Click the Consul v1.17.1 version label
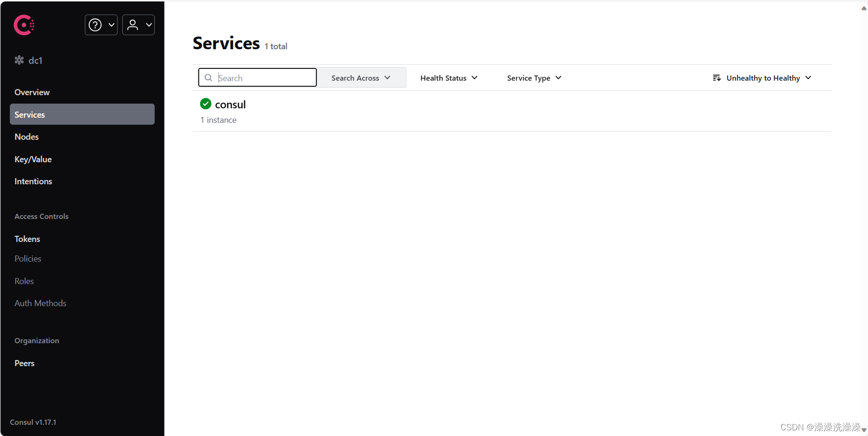Screen dimensions: 868x436 pyautogui.click(x=33, y=422)
